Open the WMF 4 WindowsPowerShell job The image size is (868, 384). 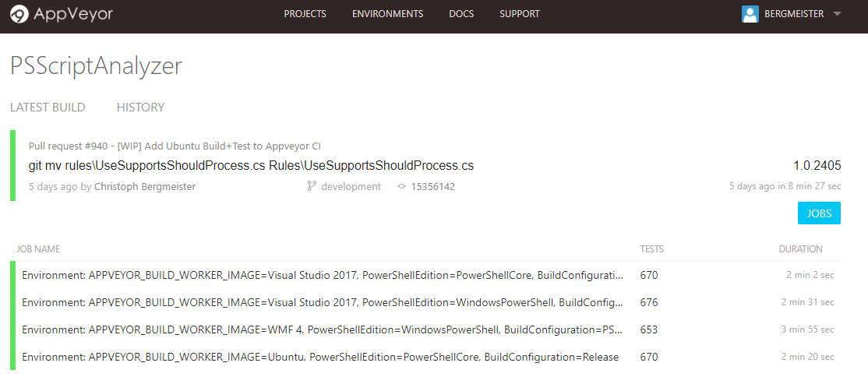point(323,329)
